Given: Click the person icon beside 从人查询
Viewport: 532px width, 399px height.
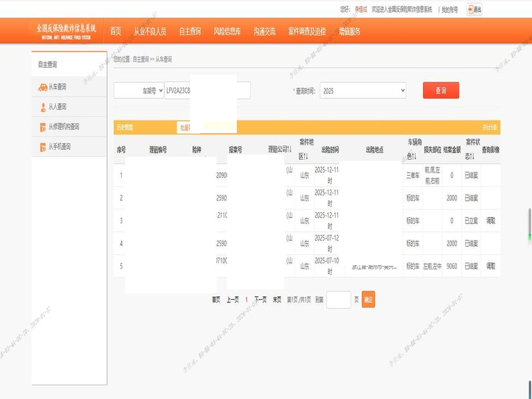Looking at the screenshot, I should click(x=43, y=107).
